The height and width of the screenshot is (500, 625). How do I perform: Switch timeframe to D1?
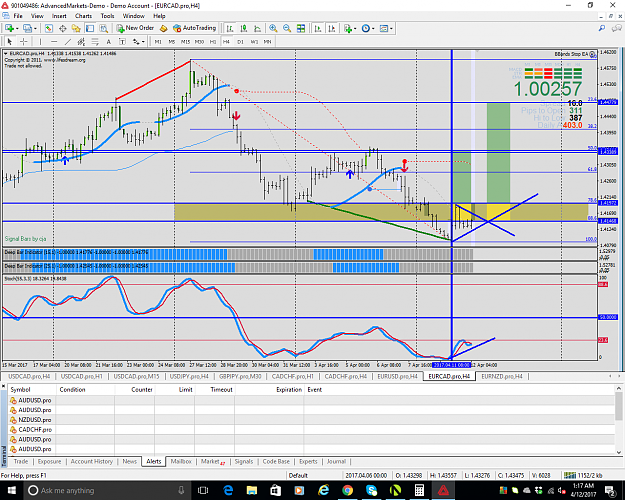pyautogui.click(x=240, y=41)
